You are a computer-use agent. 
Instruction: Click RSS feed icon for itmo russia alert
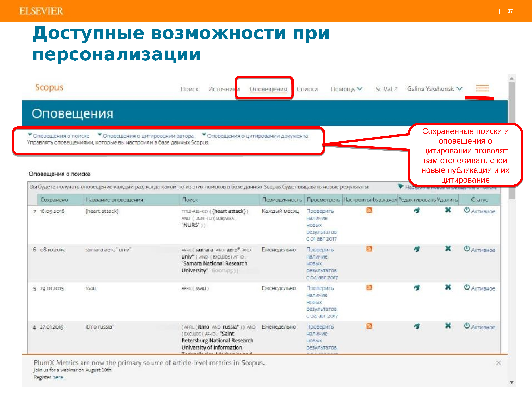click(x=369, y=326)
